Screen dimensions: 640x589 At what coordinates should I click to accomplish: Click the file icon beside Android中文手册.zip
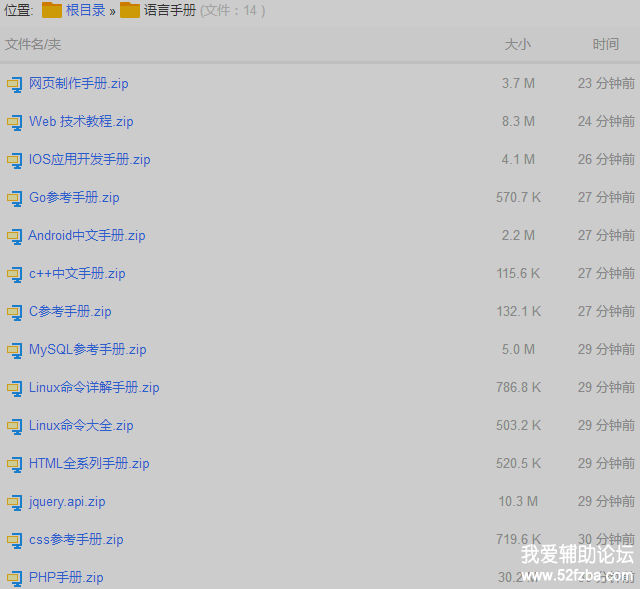coord(14,236)
